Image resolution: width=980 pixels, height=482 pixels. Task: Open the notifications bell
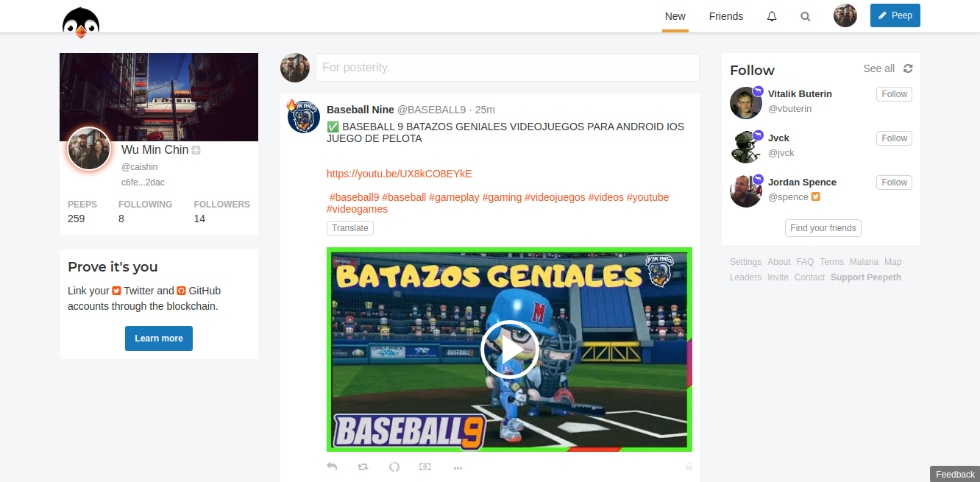772,16
